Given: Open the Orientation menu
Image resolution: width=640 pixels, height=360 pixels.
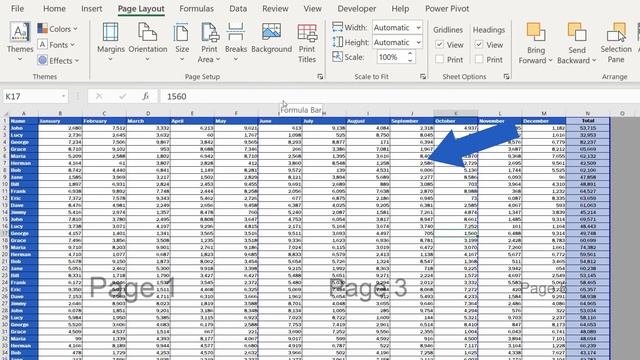Looking at the screenshot, I should coord(148,42).
